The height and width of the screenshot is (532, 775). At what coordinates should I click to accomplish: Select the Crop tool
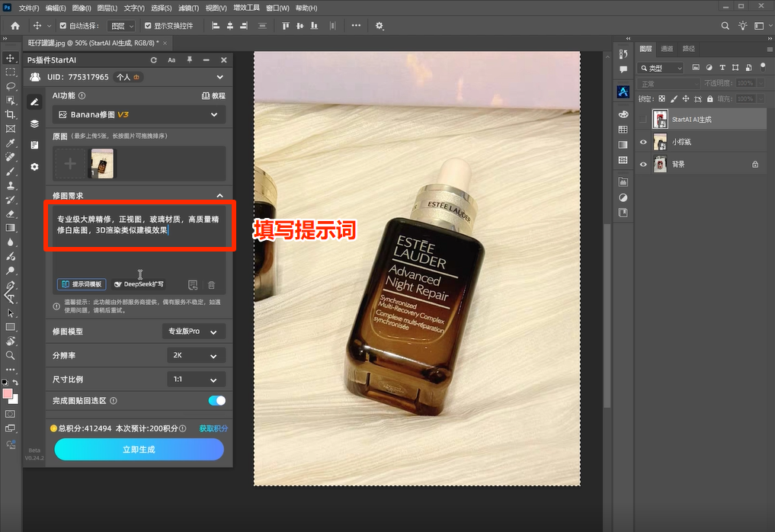click(x=10, y=114)
